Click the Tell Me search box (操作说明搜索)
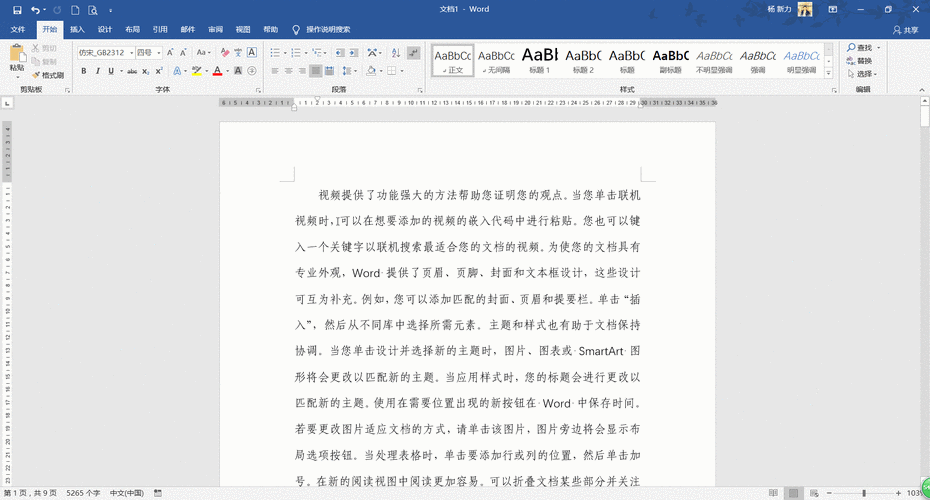This screenshot has width=930, height=500. (321, 30)
